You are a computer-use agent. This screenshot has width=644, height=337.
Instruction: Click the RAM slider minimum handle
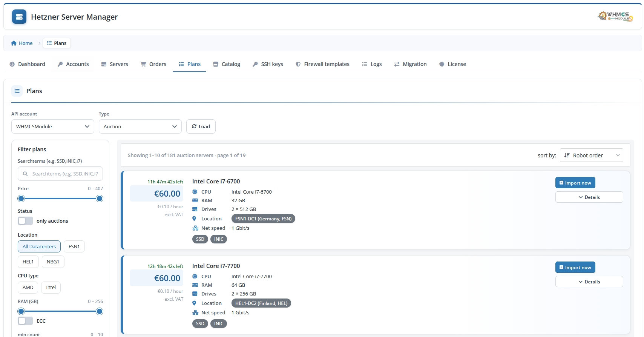coord(21,311)
